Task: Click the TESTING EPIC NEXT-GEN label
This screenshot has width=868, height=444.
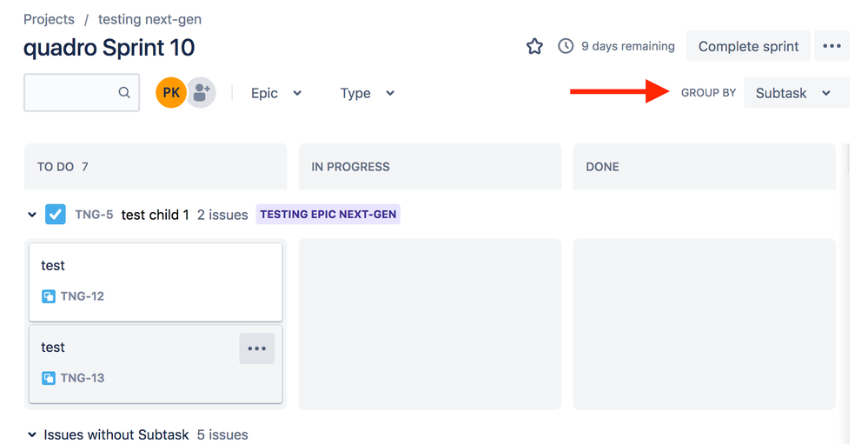Action: click(328, 215)
